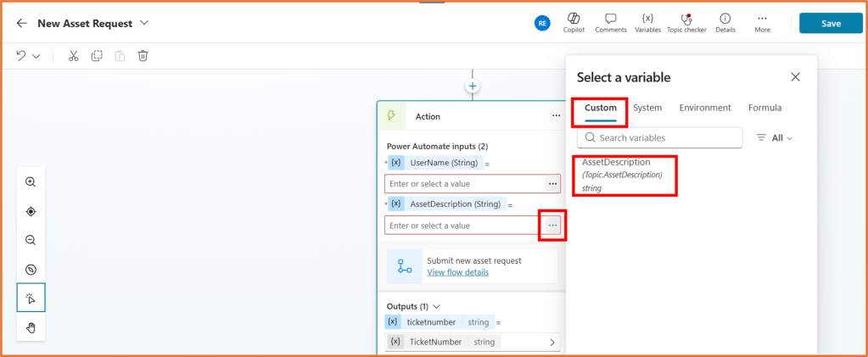Delete the selected node
868x357 pixels.
click(x=143, y=56)
